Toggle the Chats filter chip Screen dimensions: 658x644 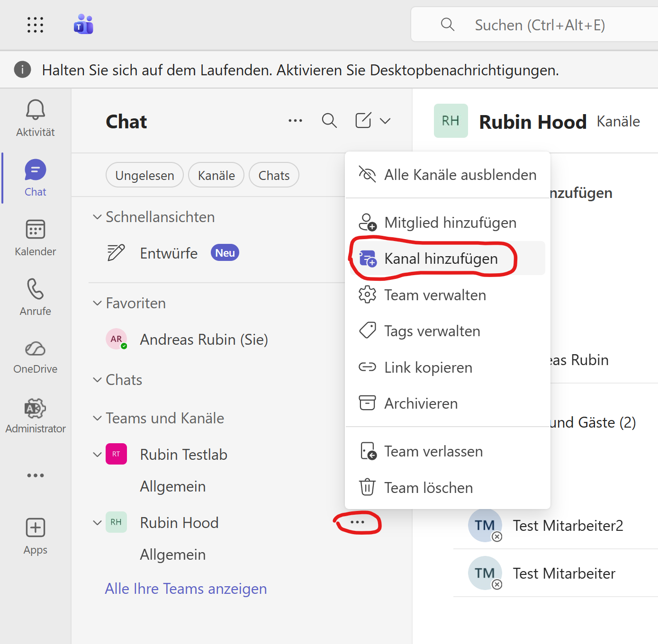coord(274,175)
